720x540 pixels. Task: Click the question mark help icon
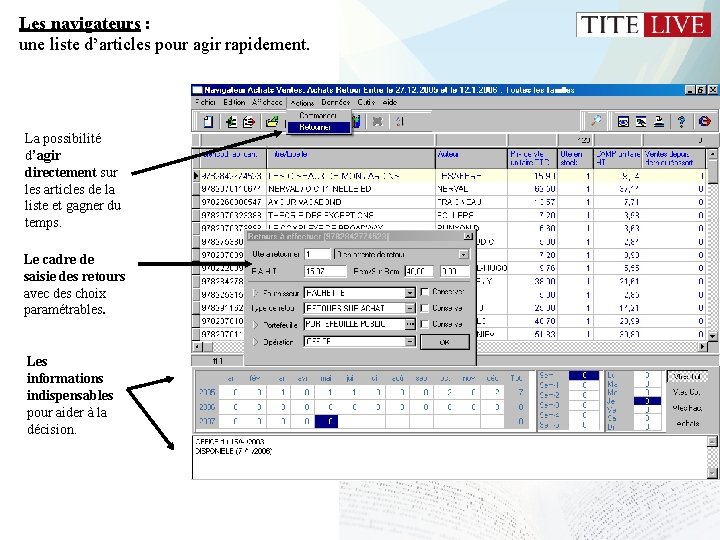pos(681,121)
